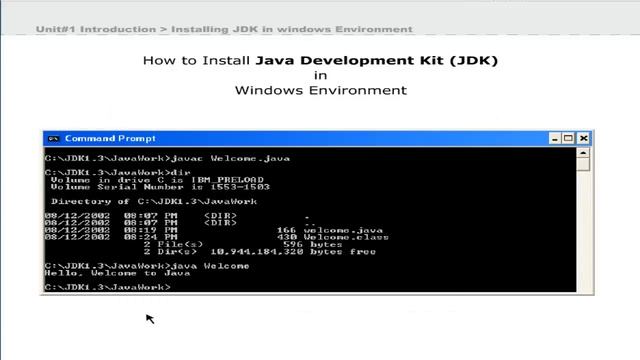Screen dimensions: 640x360
Task: Click the 'Java Development Kit (JDK)' heading
Action: (x=377, y=61)
